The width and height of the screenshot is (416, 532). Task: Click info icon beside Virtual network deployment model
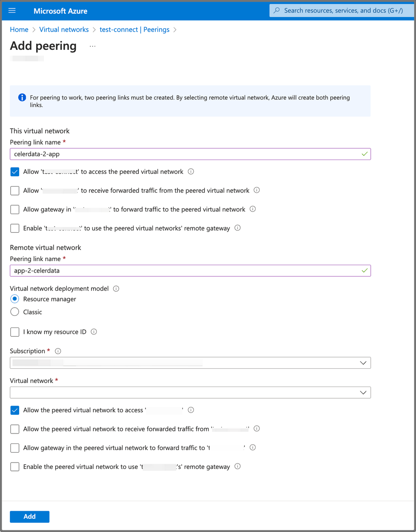[116, 288]
